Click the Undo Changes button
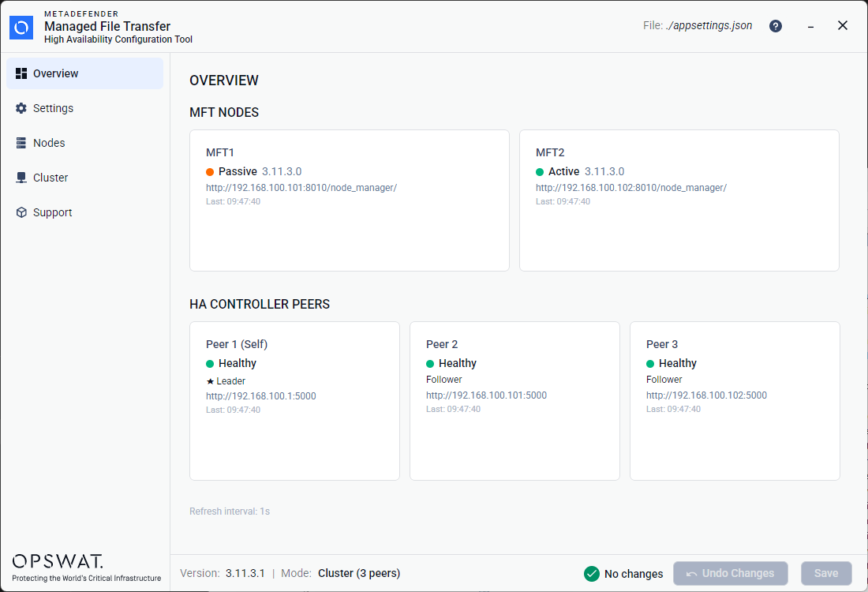 tap(730, 573)
